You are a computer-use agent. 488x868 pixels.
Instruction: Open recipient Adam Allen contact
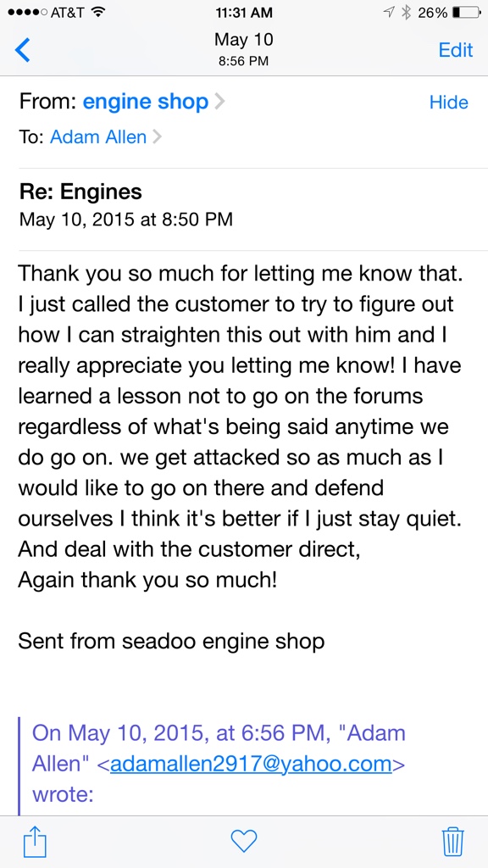(98, 136)
